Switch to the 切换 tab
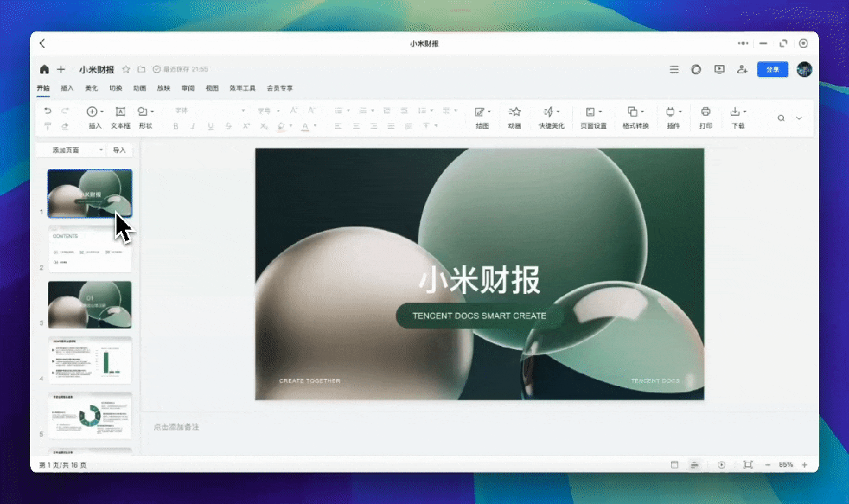 (116, 88)
